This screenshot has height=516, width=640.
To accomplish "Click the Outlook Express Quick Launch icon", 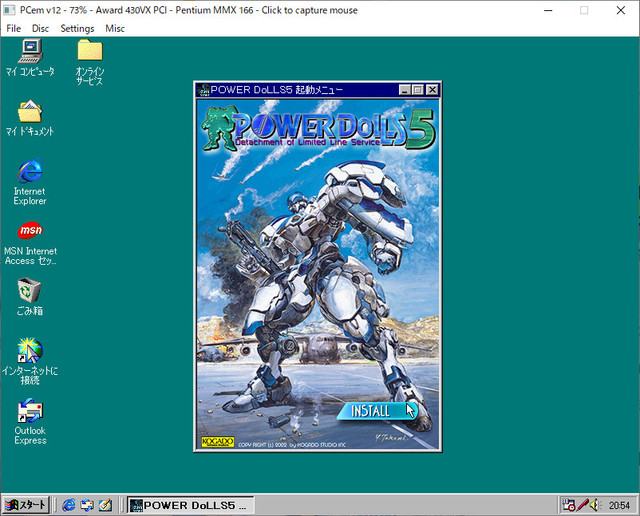I will (87, 505).
